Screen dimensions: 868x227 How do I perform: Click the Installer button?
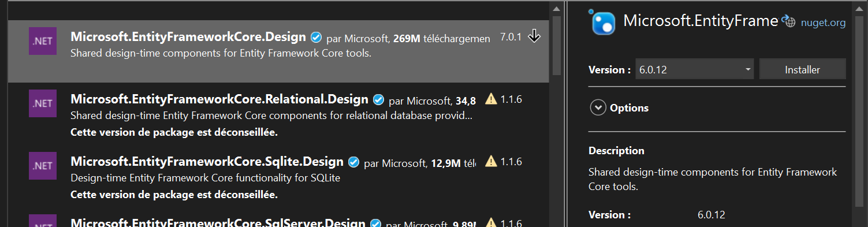coord(802,69)
